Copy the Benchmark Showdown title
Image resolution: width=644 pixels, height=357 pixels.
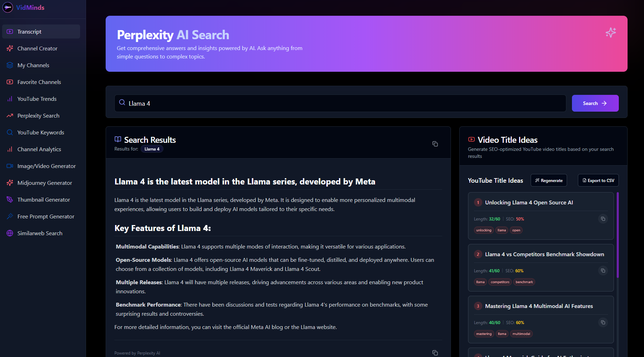[x=603, y=271]
